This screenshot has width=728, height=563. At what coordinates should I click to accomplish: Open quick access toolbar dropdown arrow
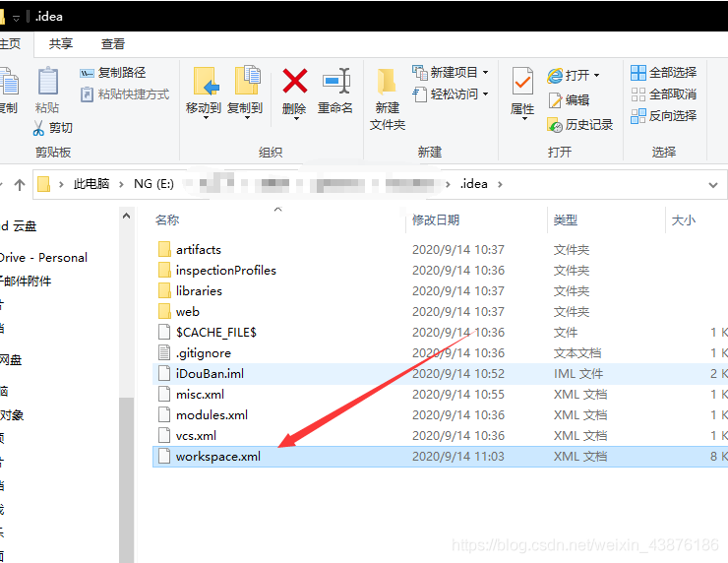tap(17, 18)
